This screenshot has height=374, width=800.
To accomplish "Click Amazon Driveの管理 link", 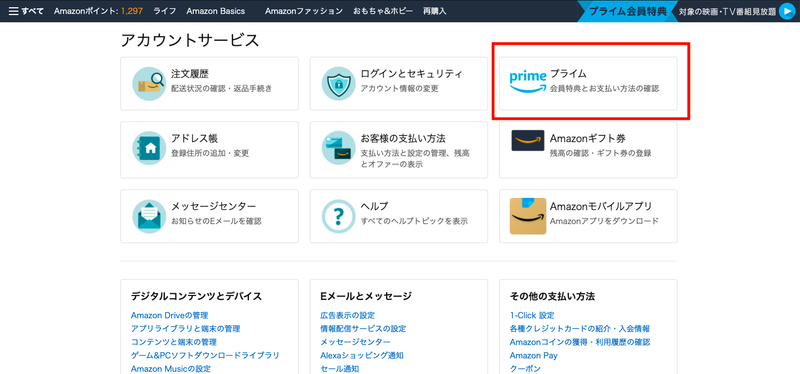I will (169, 315).
